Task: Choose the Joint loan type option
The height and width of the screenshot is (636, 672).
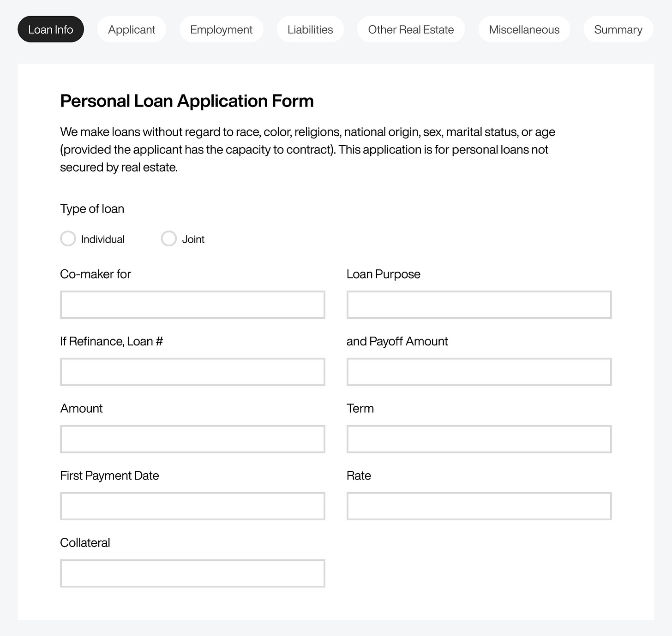Action: [x=169, y=239]
